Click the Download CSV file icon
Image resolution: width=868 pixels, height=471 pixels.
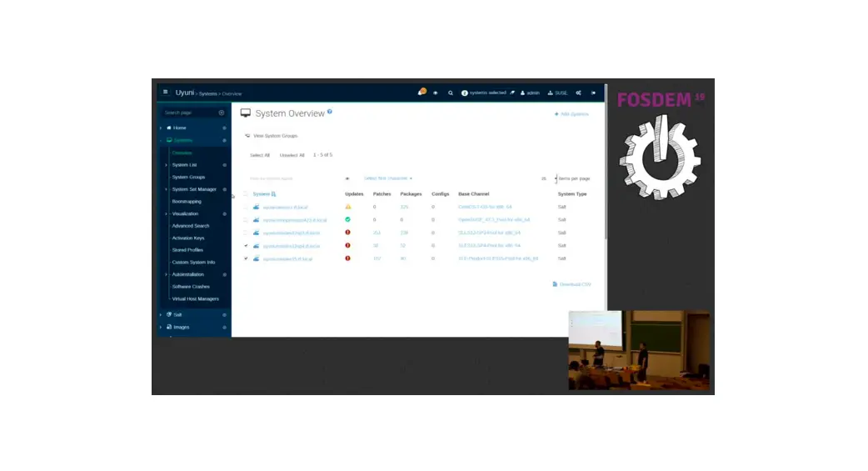tap(555, 284)
